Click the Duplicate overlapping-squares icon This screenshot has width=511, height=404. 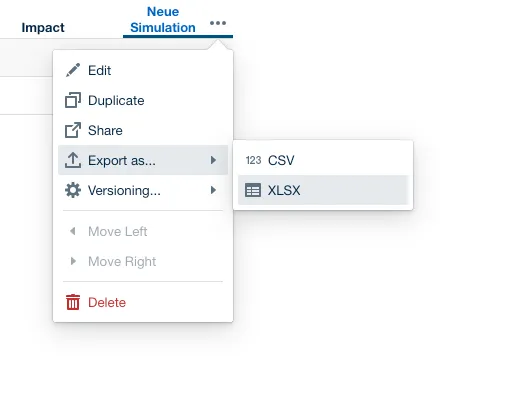click(x=73, y=100)
